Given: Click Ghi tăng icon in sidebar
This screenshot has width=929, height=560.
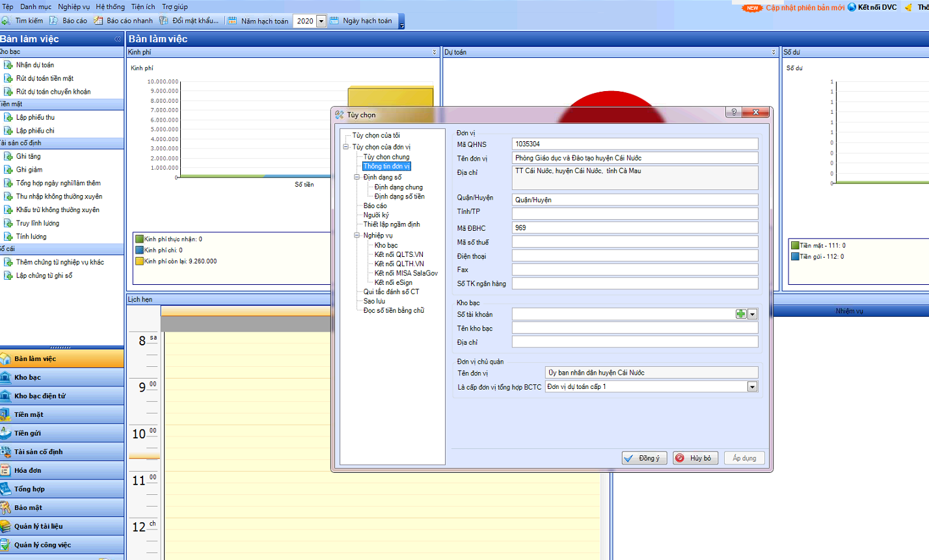Looking at the screenshot, I should pyautogui.click(x=8, y=156).
